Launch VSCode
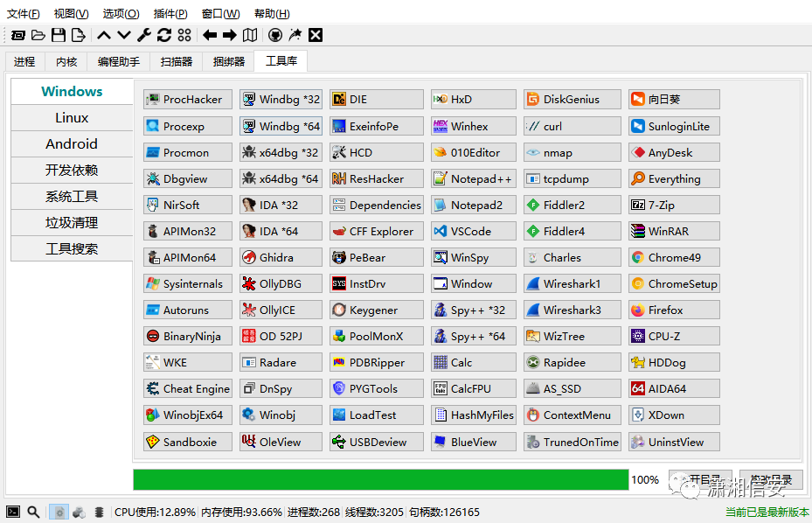The image size is (812, 523). tap(474, 231)
